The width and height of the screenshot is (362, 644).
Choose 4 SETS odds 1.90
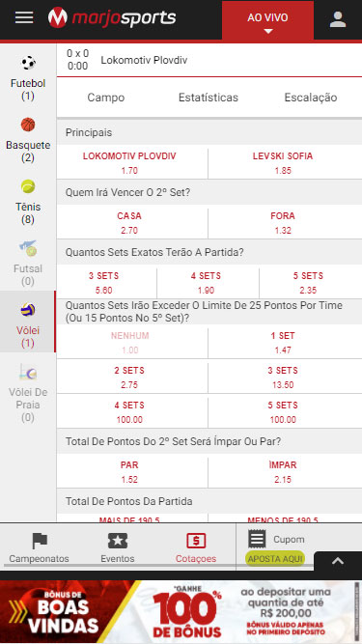pyautogui.click(x=208, y=283)
